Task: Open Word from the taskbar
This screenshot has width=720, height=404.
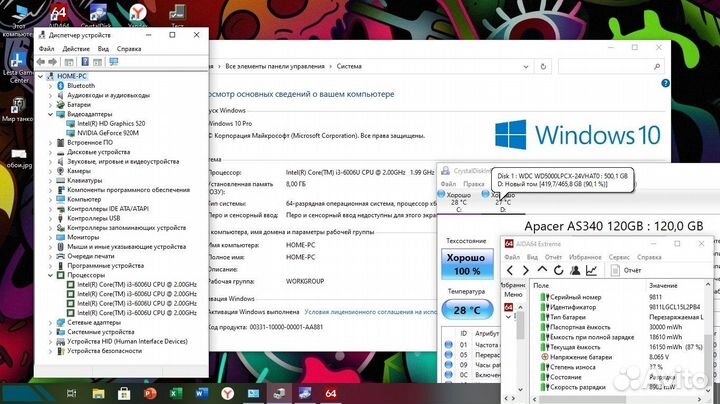Action: pos(202,393)
